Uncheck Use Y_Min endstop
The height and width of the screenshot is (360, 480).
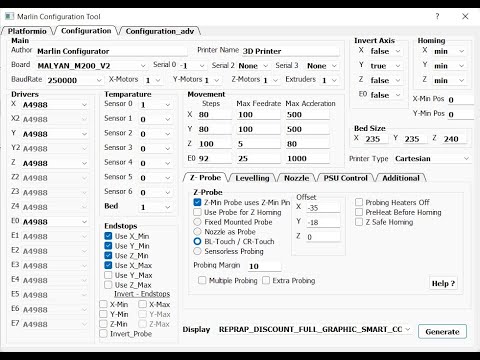point(108,246)
